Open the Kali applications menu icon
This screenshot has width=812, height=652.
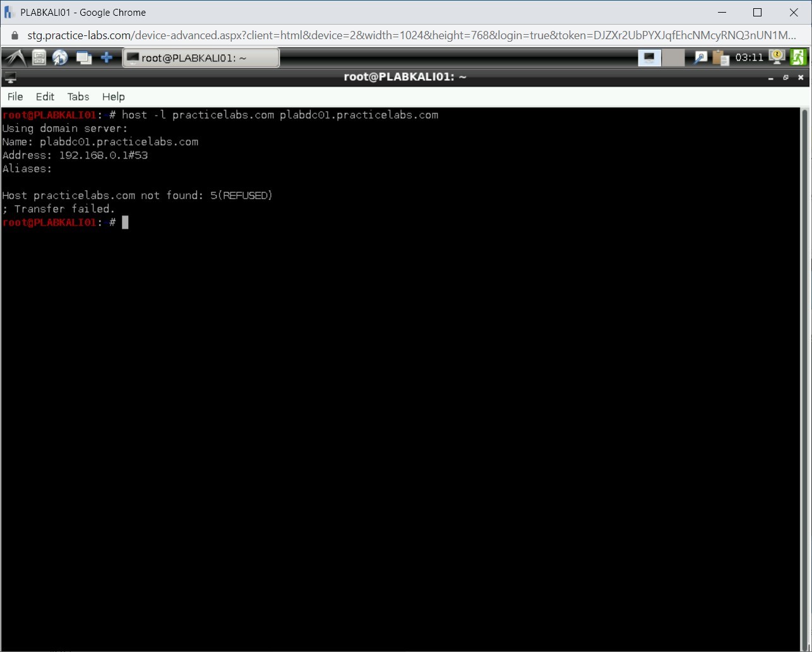coord(15,58)
